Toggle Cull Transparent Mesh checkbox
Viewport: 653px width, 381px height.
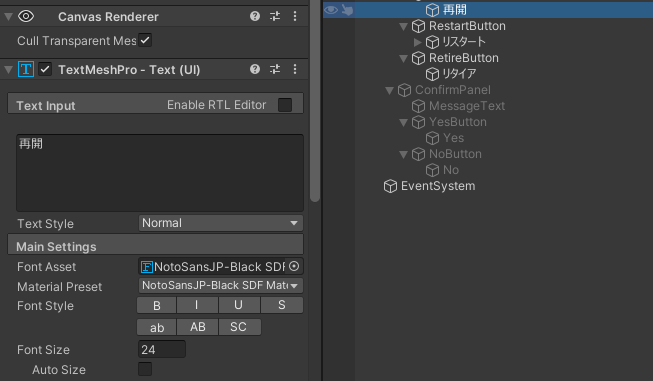point(145,40)
